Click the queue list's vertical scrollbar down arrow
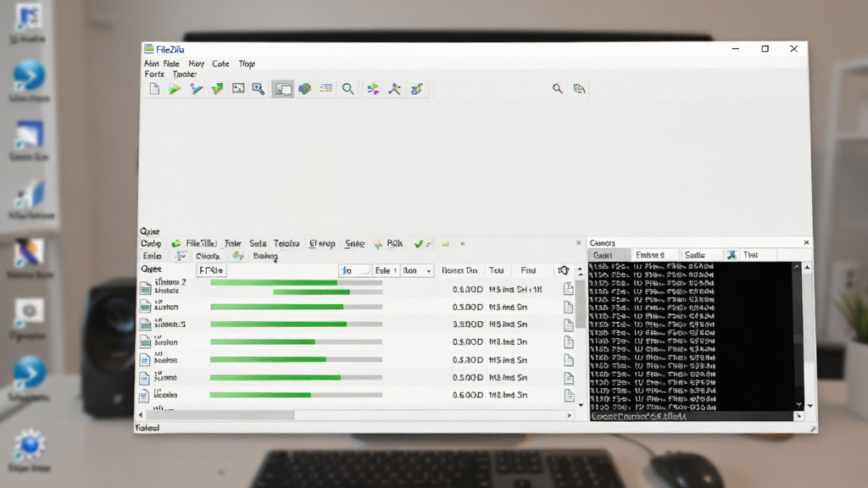Screen dimensions: 868x488 [581, 405]
